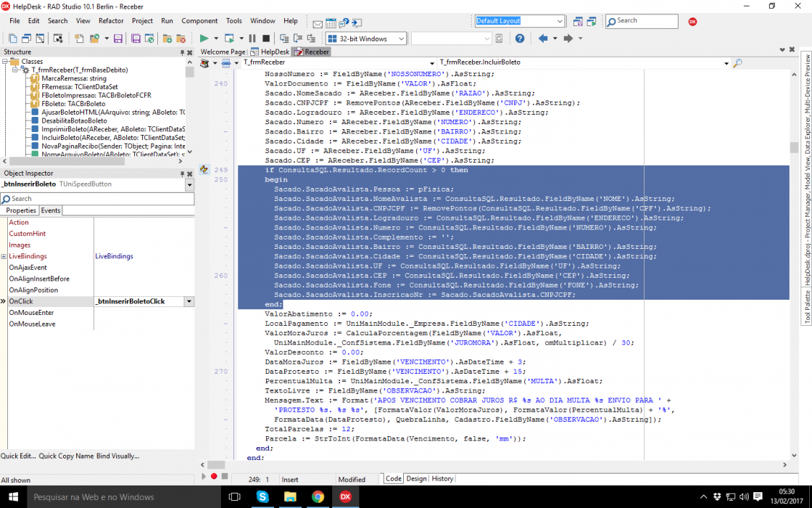
Task: Click the Trace Into debug icon
Action: coord(284,38)
